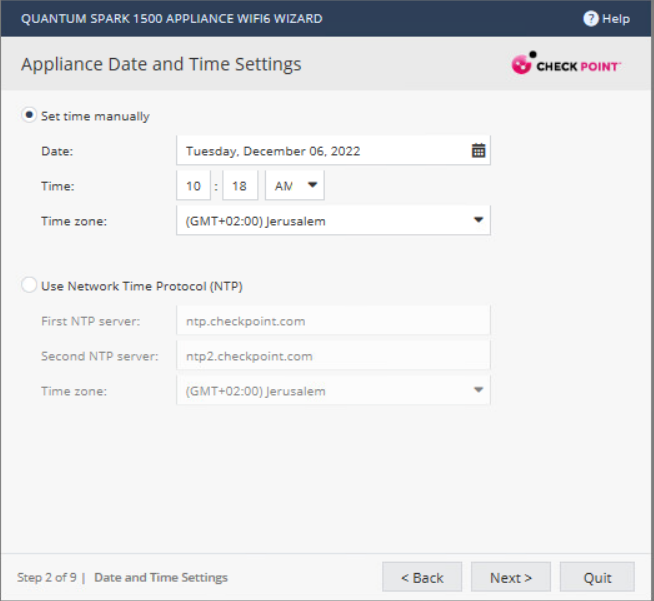Open the manual Time zone dropdown
This screenshot has height=601, width=654.
tap(333, 221)
